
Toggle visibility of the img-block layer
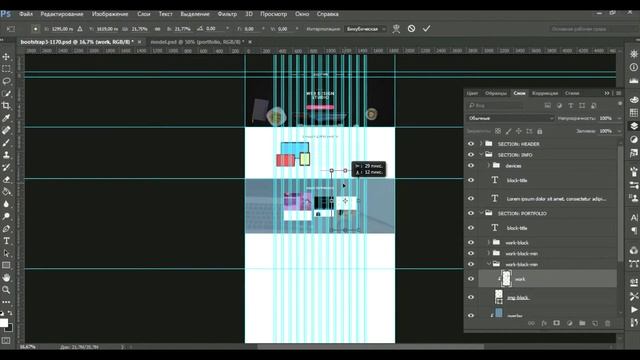(471, 298)
